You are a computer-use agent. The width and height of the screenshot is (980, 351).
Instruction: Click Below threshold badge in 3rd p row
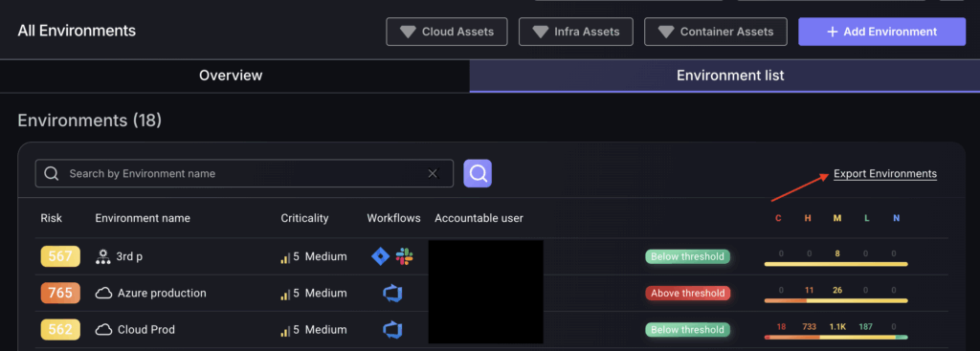(x=687, y=256)
